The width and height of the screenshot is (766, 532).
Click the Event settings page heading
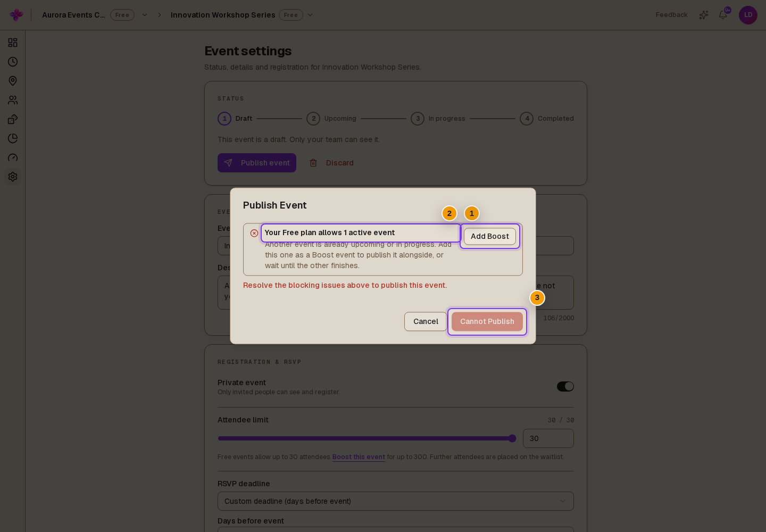point(248,51)
